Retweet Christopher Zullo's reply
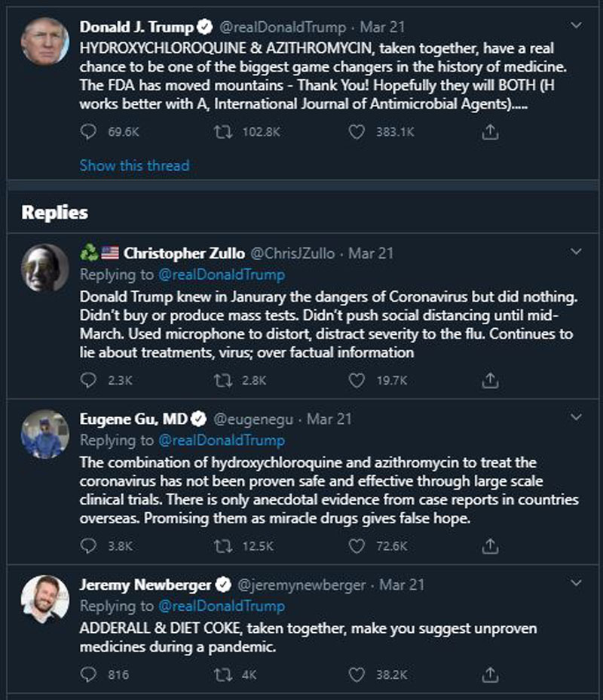This screenshot has height=700, width=603. 222,380
